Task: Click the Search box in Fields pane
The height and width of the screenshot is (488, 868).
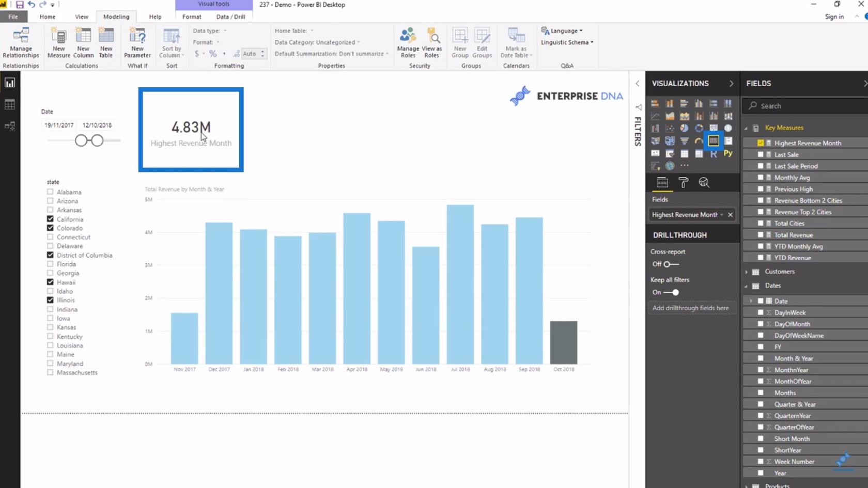Action: click(806, 106)
